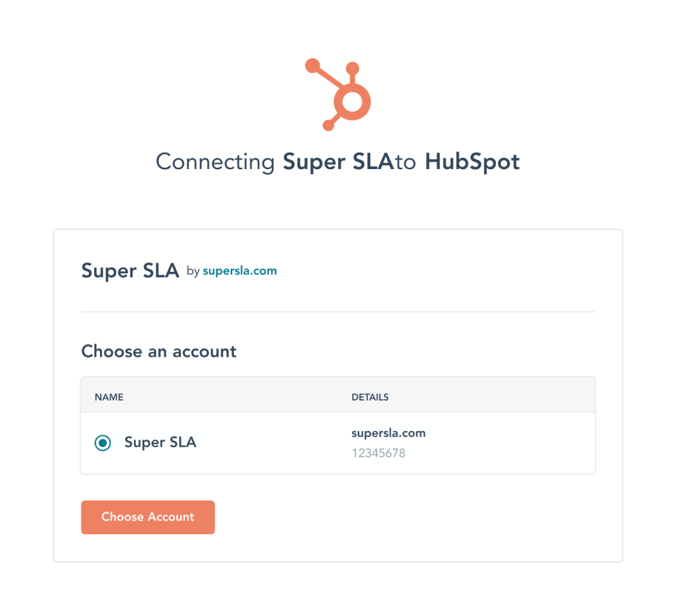
Task: Click the Super SLA account name
Action: (x=160, y=442)
